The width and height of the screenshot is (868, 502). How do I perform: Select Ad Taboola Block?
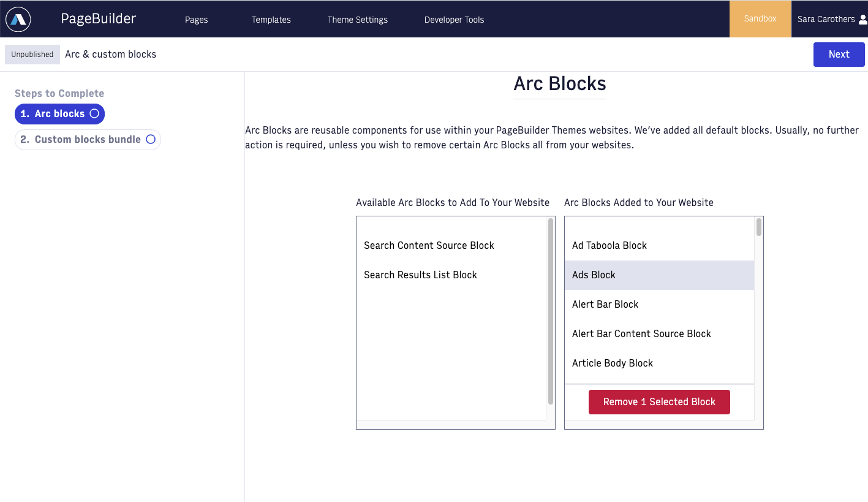[x=659, y=245]
